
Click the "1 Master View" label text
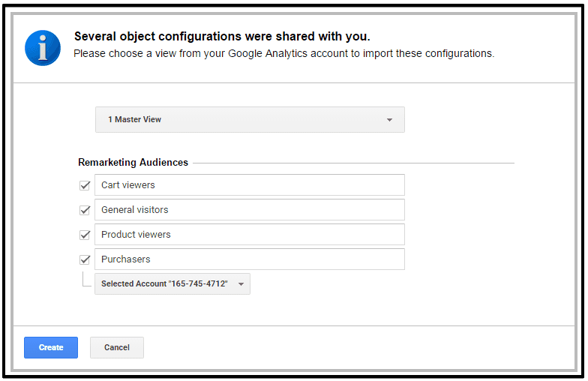(135, 120)
